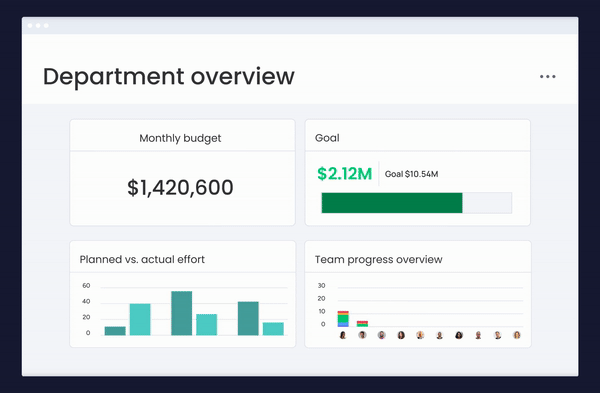This screenshot has width=600, height=393.
Task: Select the Monthly budget widget title
Action: [180, 138]
